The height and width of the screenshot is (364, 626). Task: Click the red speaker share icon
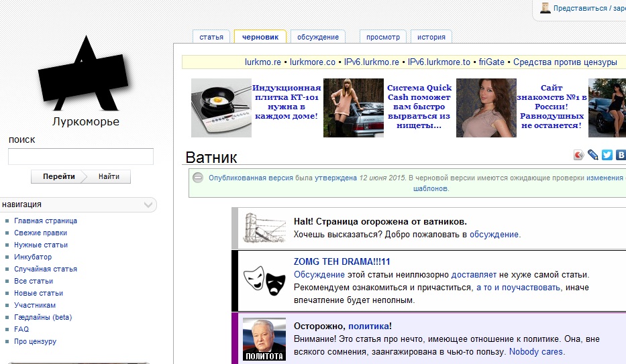[x=579, y=155]
